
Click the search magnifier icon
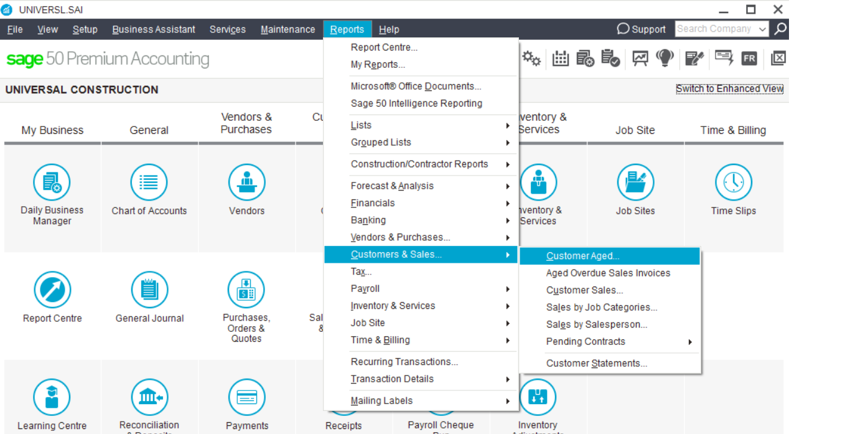(x=780, y=29)
